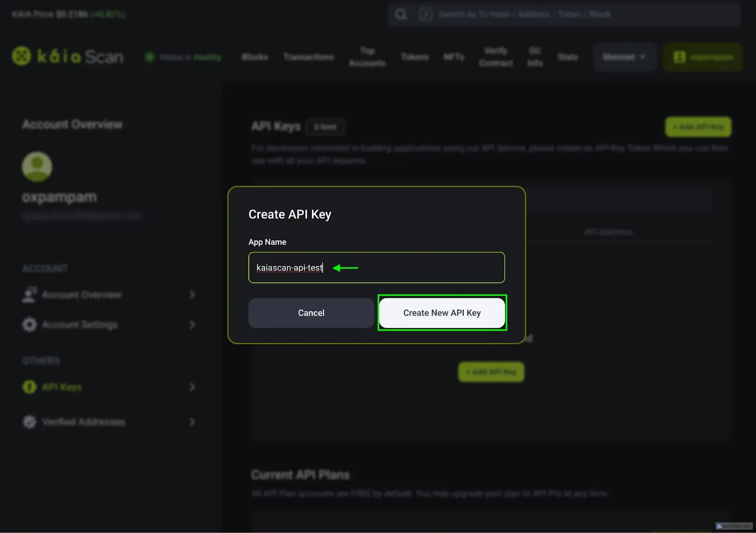Expand the Account Overview chevron
This screenshot has width=756, height=533.
192,295
